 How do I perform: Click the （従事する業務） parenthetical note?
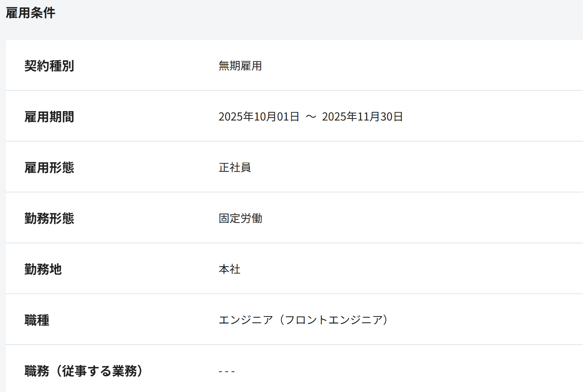tap(99, 371)
